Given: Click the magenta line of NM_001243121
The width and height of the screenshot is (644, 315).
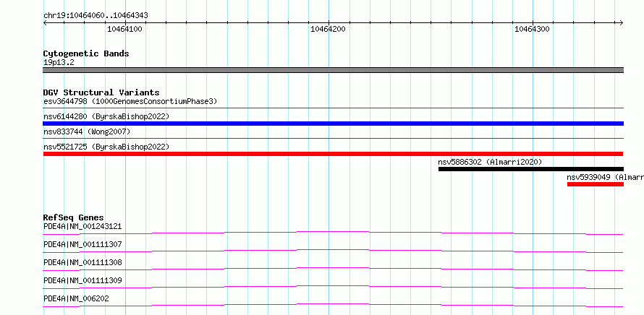Looking at the screenshot, I should click(333, 233).
